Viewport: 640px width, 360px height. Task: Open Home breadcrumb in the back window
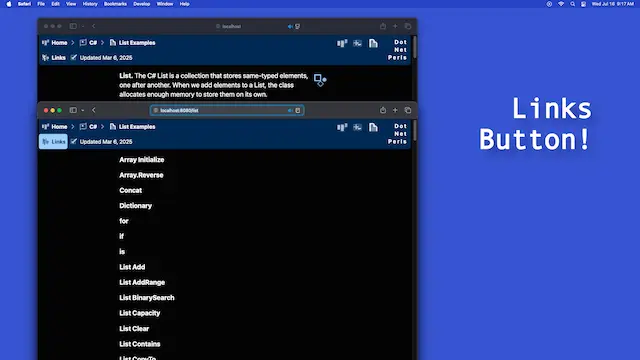tap(55, 43)
